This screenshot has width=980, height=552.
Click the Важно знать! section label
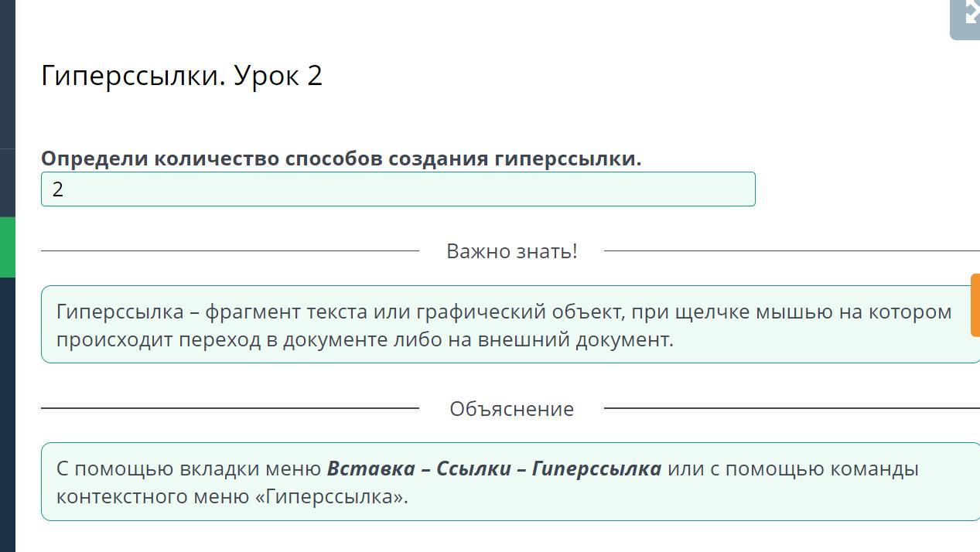pyautogui.click(x=511, y=251)
